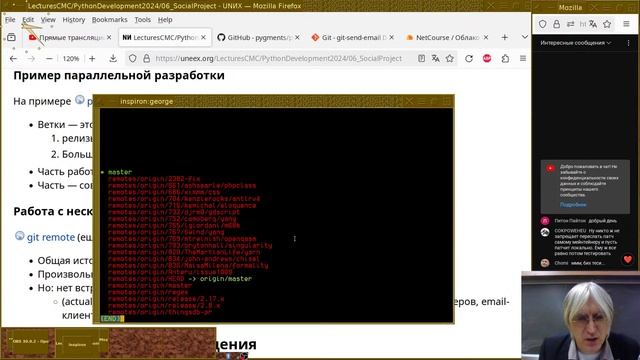Open the Подробнее link in chat notice
Viewport: 640px width, 360px height.
coord(573,204)
